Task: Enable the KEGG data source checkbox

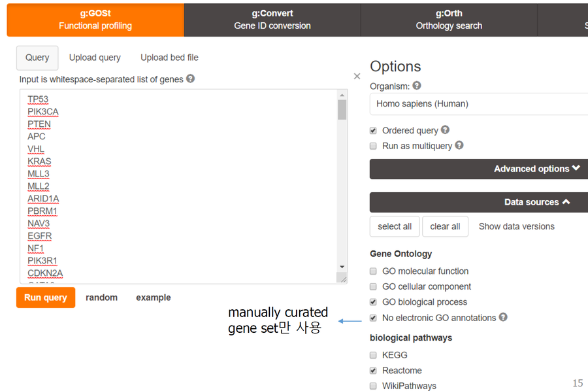Action: coord(373,354)
